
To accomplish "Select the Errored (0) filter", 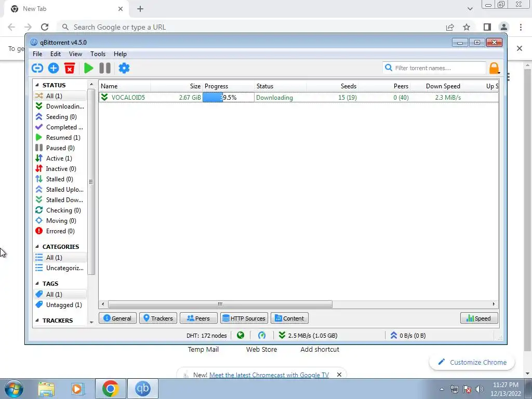I will coord(60,231).
